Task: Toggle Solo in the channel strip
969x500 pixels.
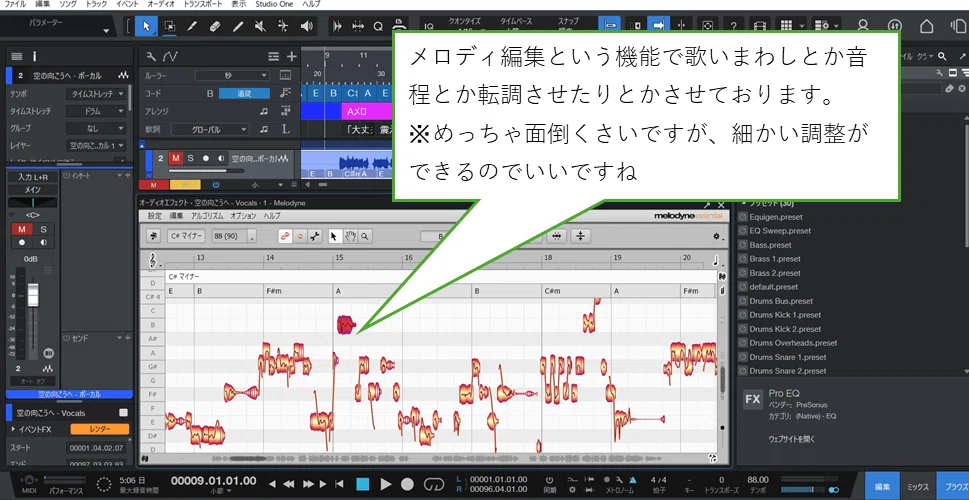Action: 43,229
